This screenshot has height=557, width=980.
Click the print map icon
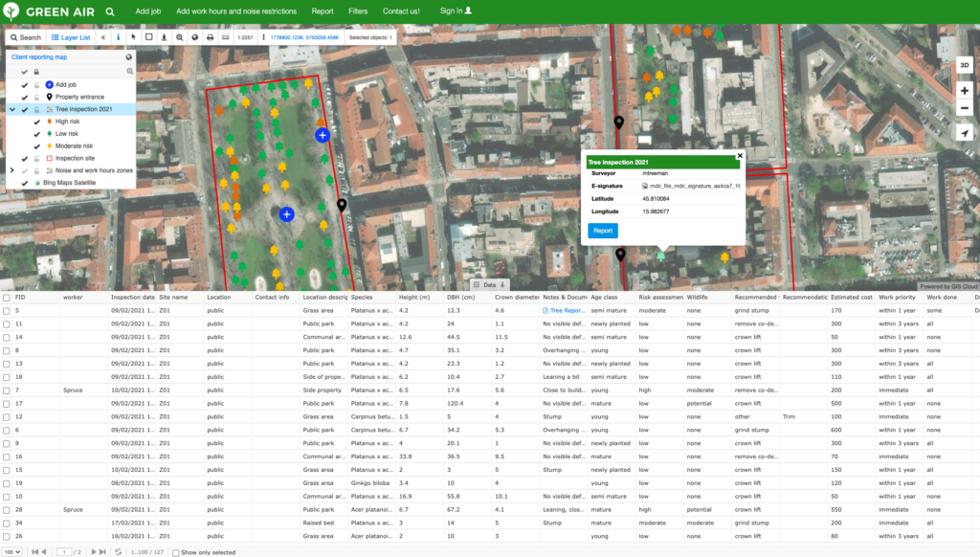pyautogui.click(x=209, y=37)
